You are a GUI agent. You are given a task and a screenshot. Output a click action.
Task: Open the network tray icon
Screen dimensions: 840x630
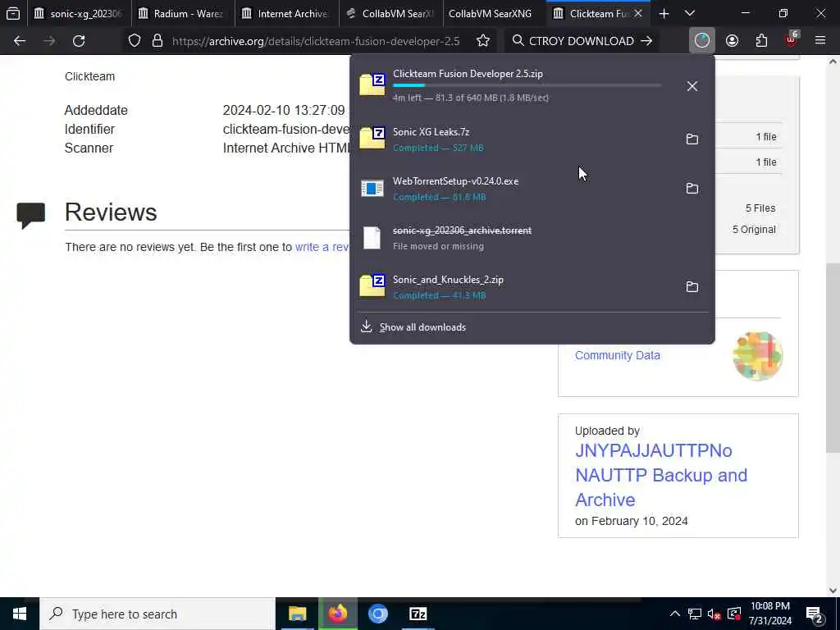click(x=695, y=614)
